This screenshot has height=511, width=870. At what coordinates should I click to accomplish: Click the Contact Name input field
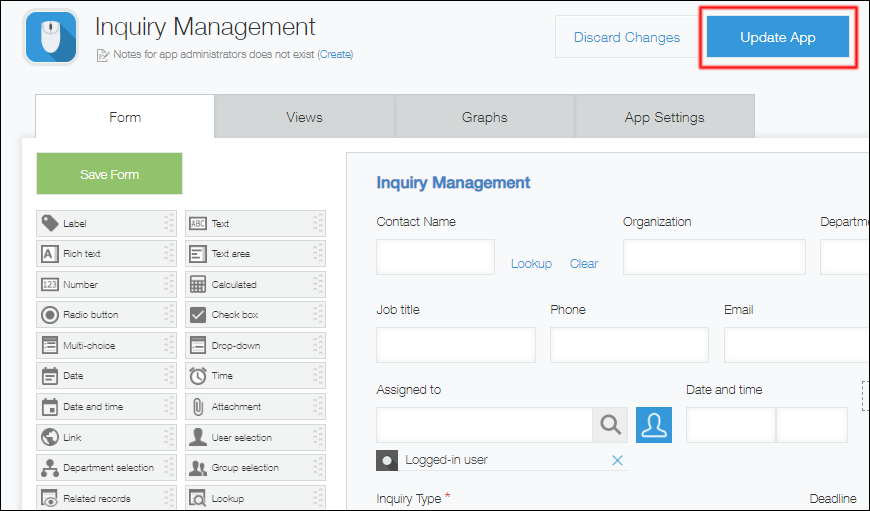pyautogui.click(x=435, y=257)
